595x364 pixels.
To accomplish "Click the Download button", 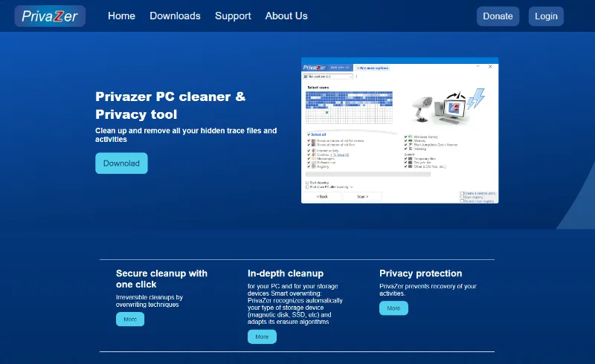I will click(121, 163).
